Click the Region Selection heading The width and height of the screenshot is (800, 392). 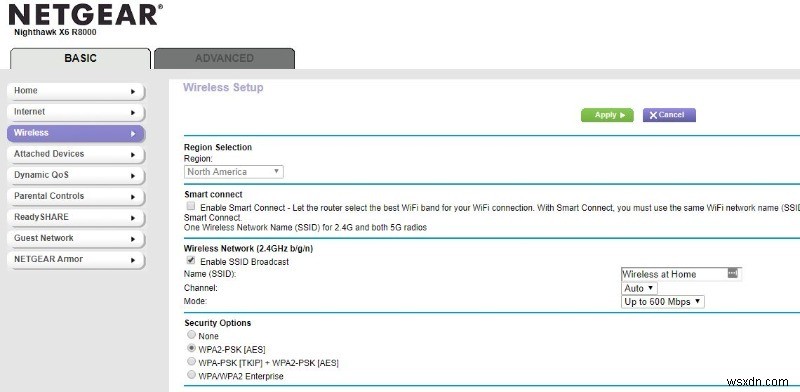click(218, 147)
